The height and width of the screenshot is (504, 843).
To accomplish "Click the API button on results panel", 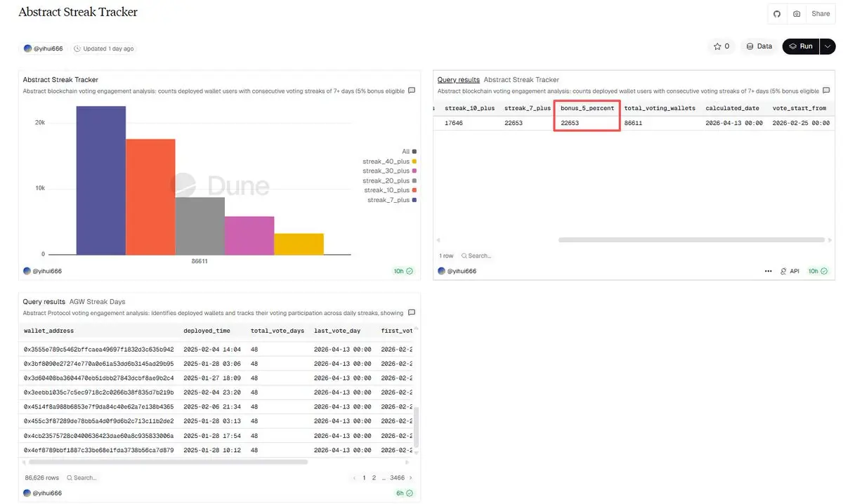I will [790, 271].
